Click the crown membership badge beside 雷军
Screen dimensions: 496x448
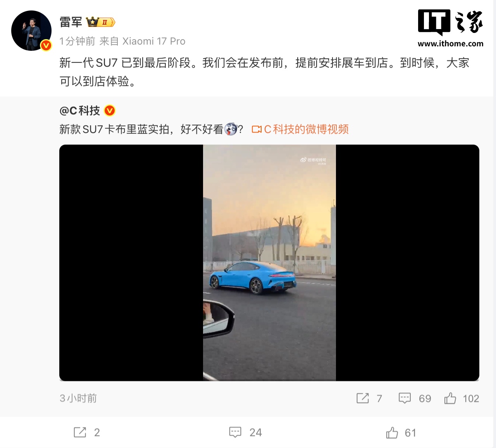100,22
